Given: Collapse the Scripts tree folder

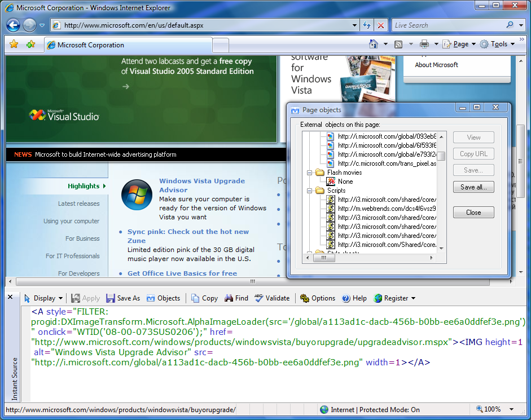Looking at the screenshot, I should pos(310,191).
